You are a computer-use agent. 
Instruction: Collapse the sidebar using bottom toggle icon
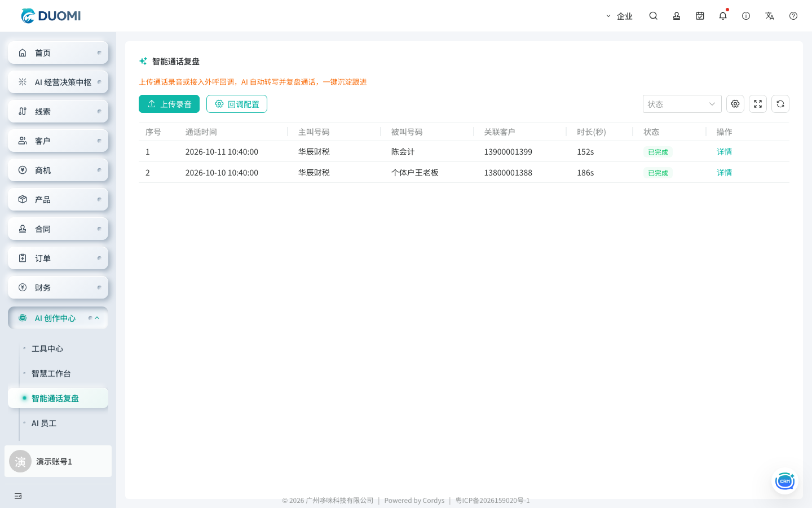18,496
